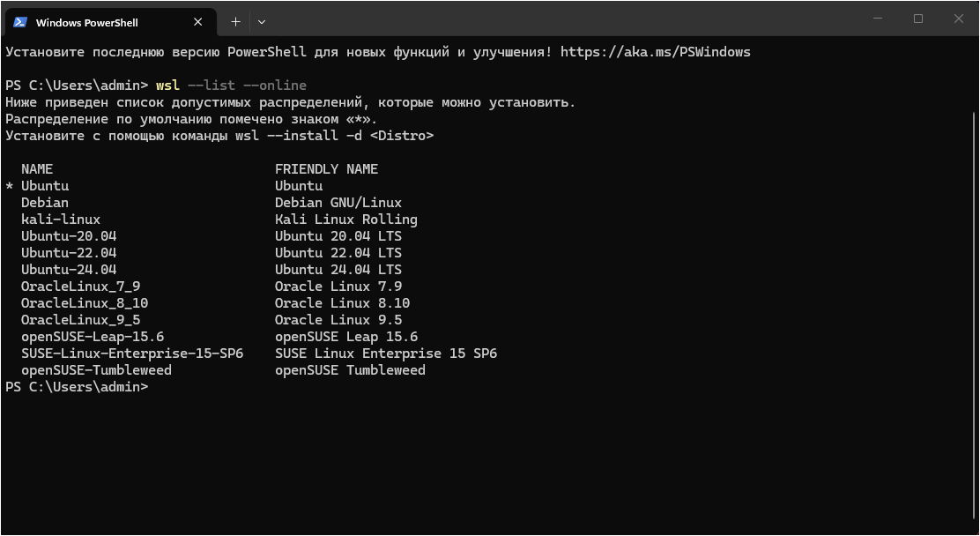Viewport: 980px width, 536px height.
Task: Click the 'FRIENDLY NAME' column header
Action: [x=326, y=169]
